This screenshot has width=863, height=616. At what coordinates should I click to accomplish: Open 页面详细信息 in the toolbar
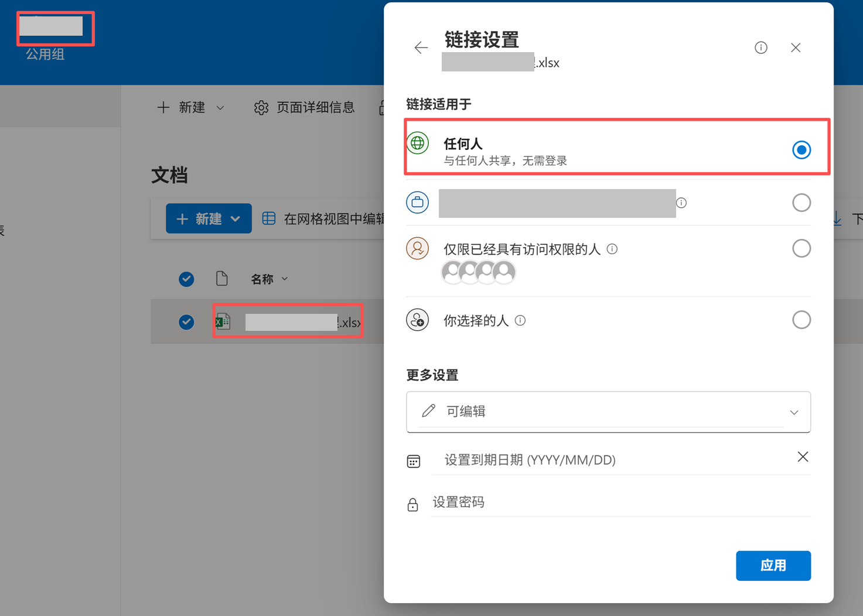pyautogui.click(x=304, y=107)
